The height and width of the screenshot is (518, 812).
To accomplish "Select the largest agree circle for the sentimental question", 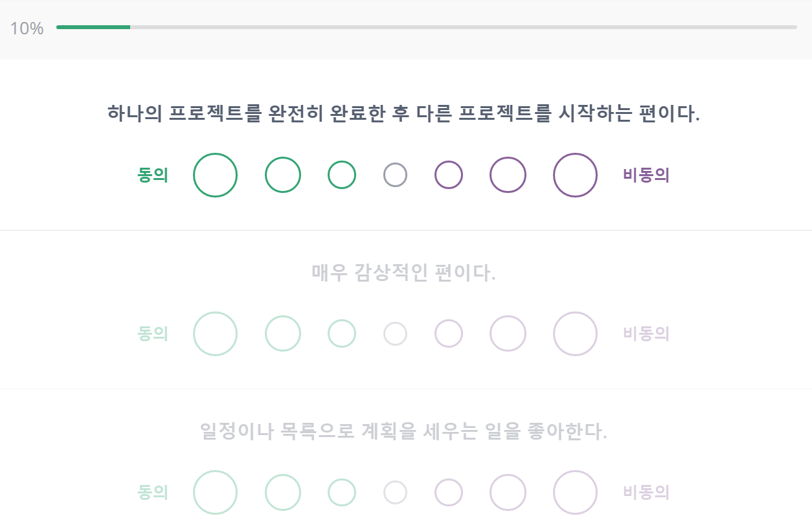I will 215,333.
